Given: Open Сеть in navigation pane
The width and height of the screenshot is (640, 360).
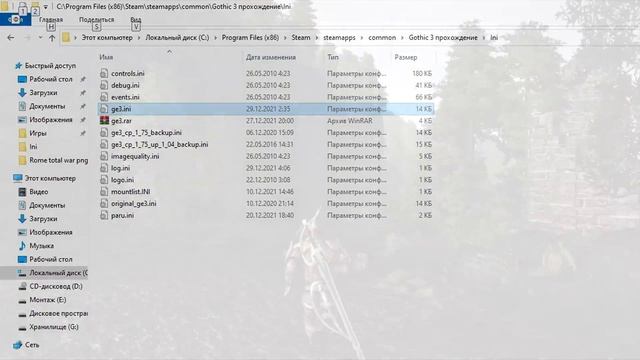Looking at the screenshot, I should [x=32, y=345].
